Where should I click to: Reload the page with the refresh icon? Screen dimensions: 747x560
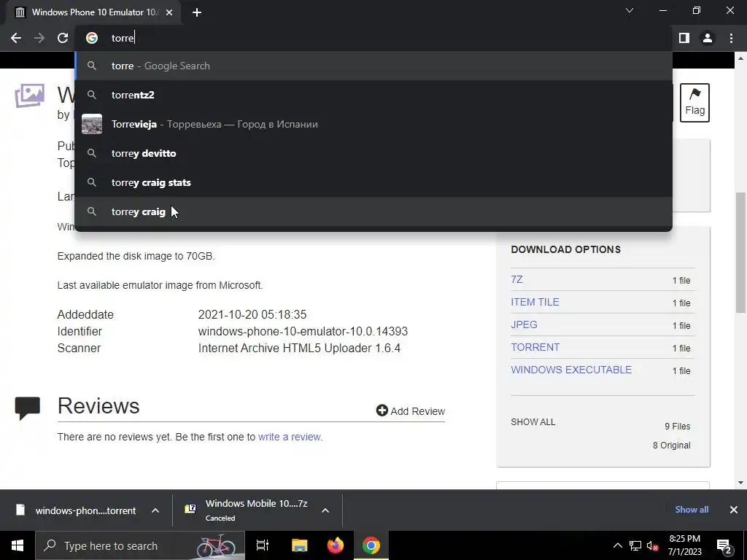(x=63, y=38)
